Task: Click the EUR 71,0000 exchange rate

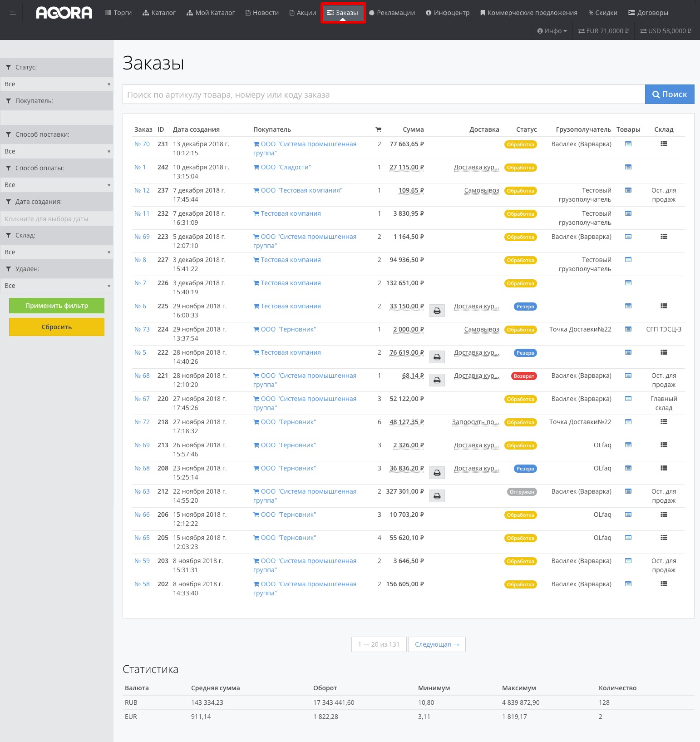Action: point(603,31)
